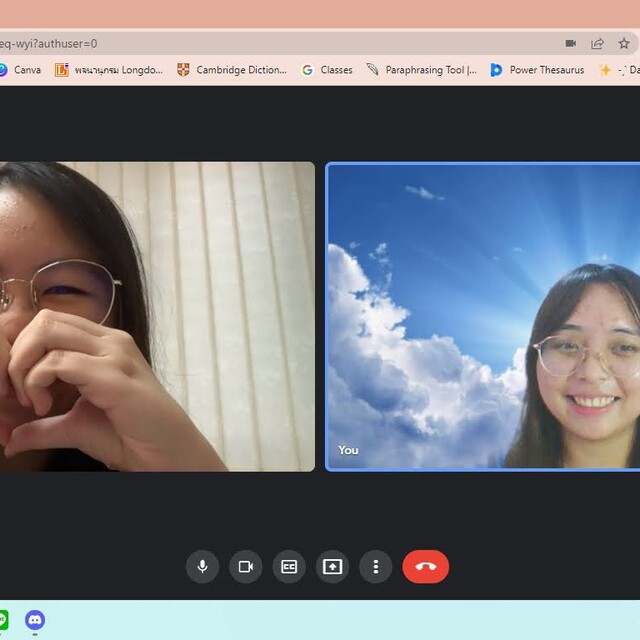This screenshot has width=640, height=640.
Task: Open LINE app from the taskbar
Action: pos(3,620)
